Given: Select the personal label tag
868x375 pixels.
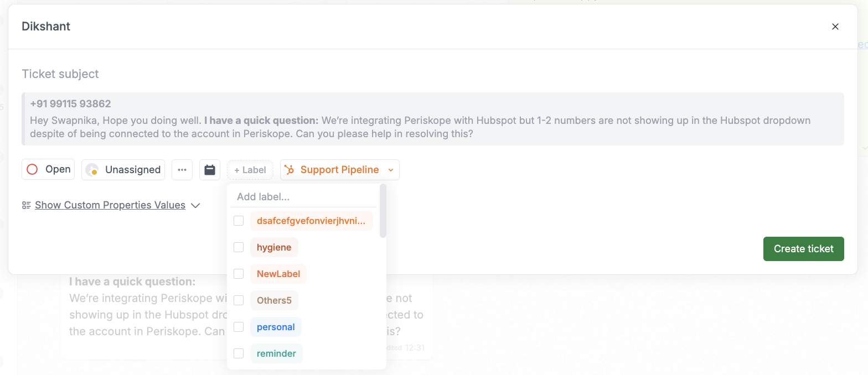Looking at the screenshot, I should pos(276,327).
